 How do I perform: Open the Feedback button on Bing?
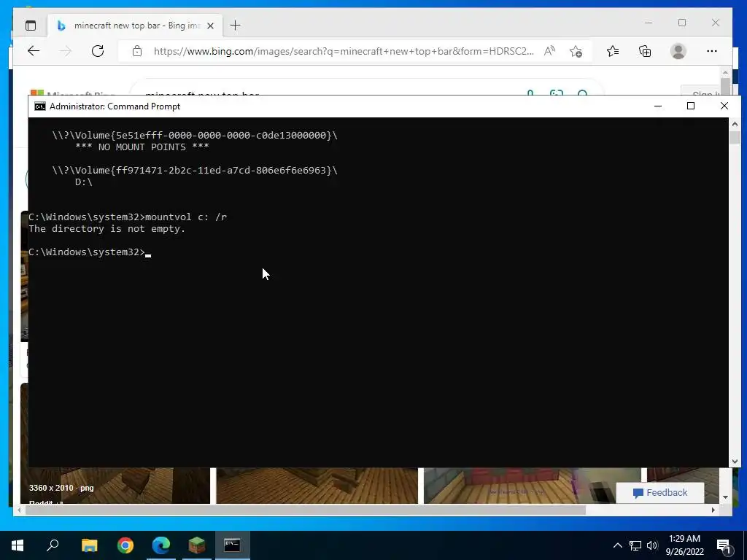(x=659, y=493)
